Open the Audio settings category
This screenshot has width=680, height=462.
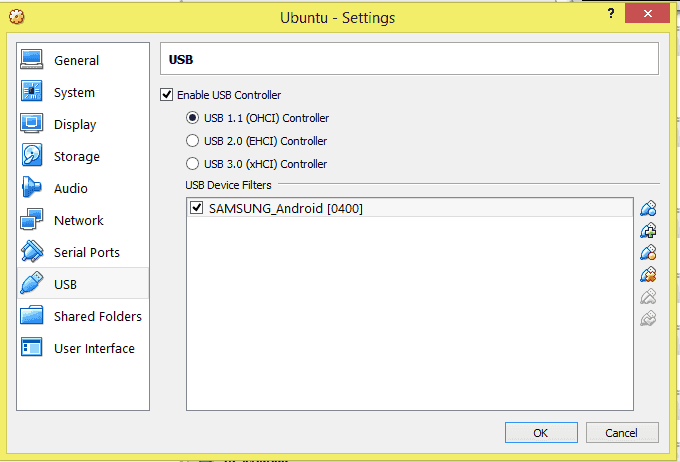click(x=83, y=188)
